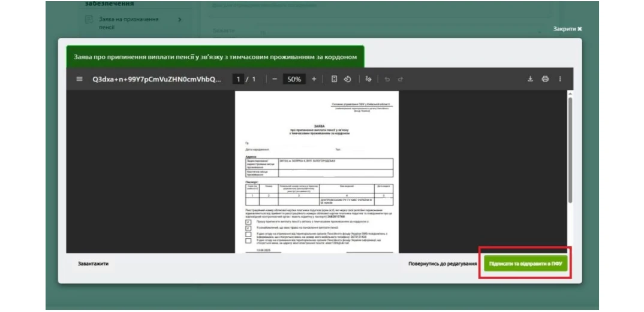The height and width of the screenshot is (312, 644).
Task: Toggle the first checked checkbox in the form
Action: (248, 222)
